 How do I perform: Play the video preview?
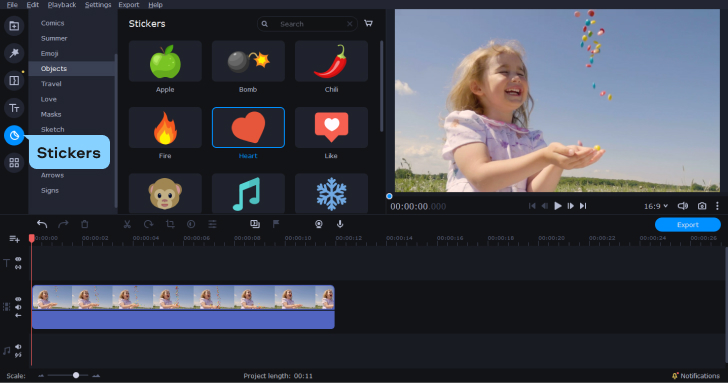pos(558,206)
